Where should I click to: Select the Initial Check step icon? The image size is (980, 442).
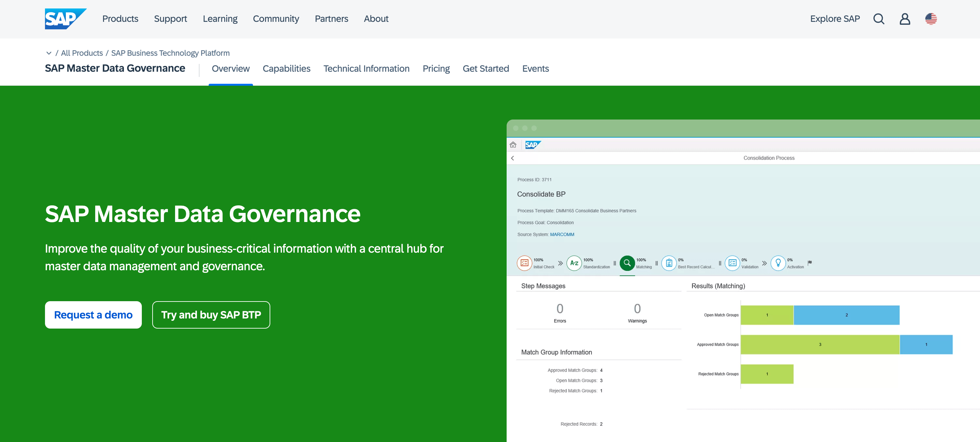pyautogui.click(x=524, y=263)
